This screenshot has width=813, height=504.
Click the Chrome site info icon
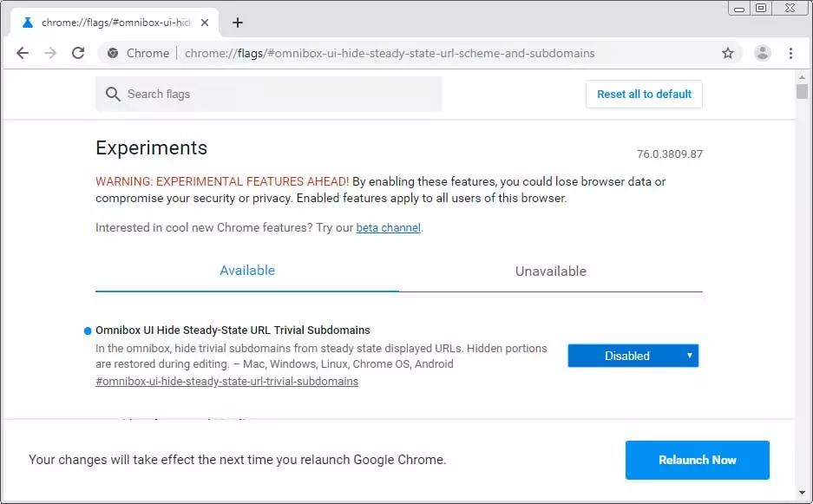113,53
